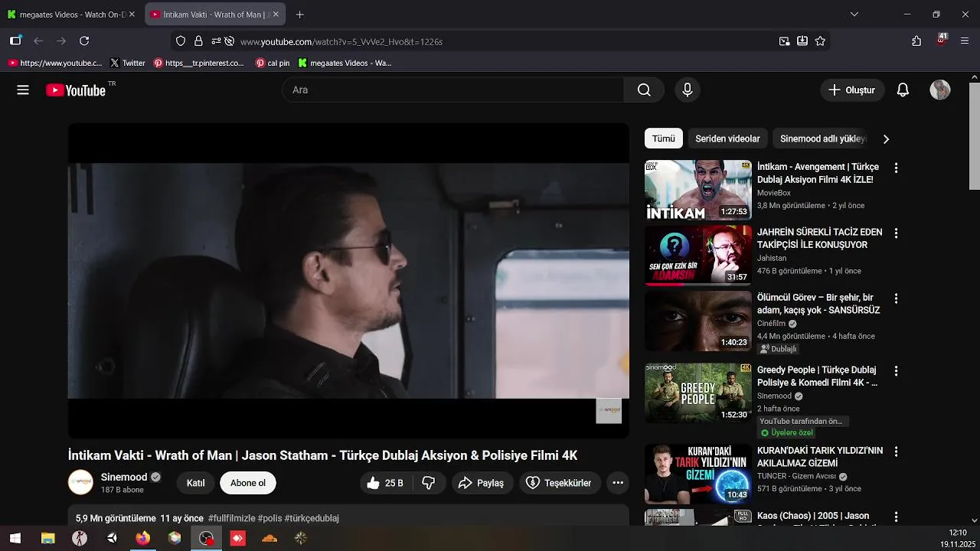
Task: Open the KURAN'DAKİ TARIK YILDIZI video thumbnail
Action: click(x=698, y=474)
